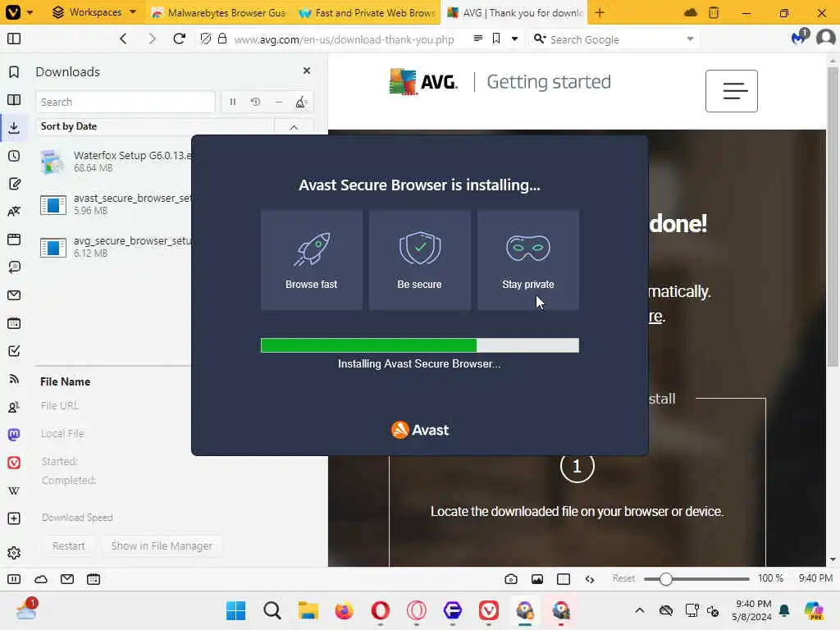
Task: Open Wikipedia web panel
Action: (14, 491)
